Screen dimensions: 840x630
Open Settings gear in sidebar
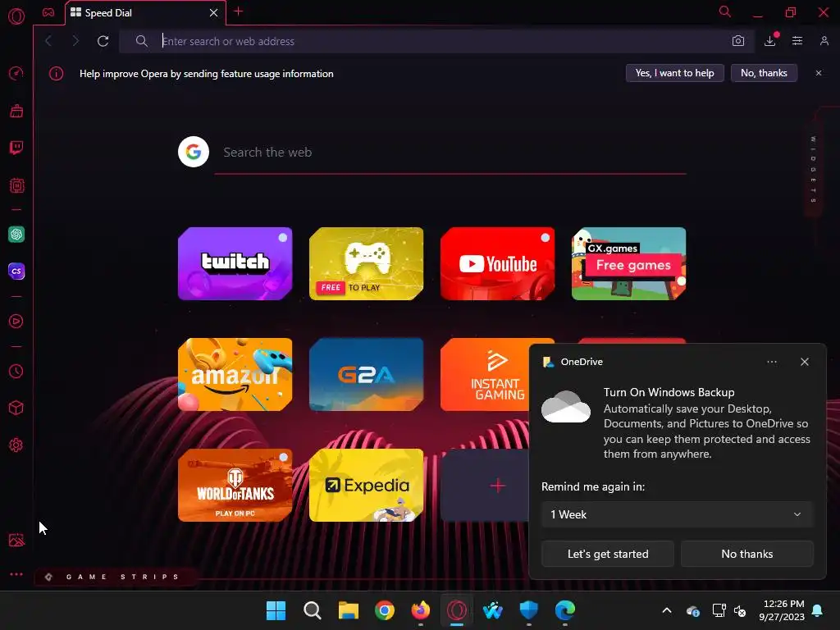pos(16,445)
